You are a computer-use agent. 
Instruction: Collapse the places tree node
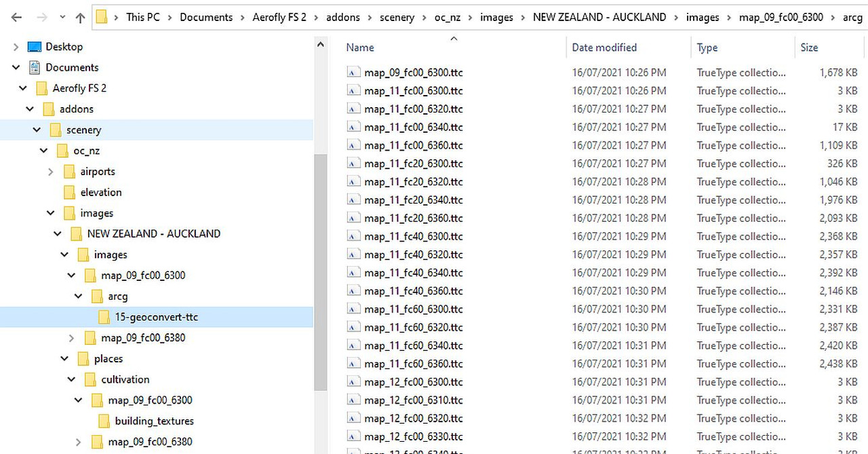64,358
